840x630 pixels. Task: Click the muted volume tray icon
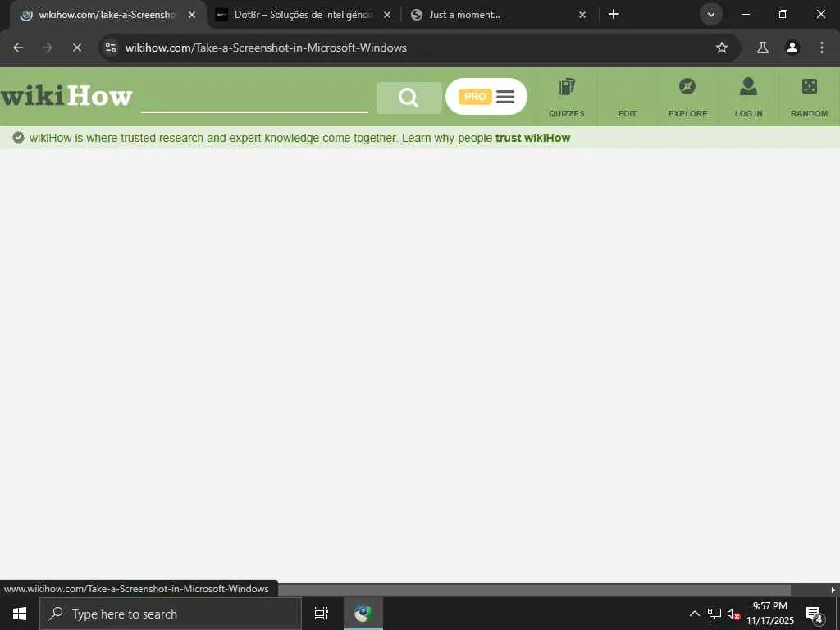point(733,614)
